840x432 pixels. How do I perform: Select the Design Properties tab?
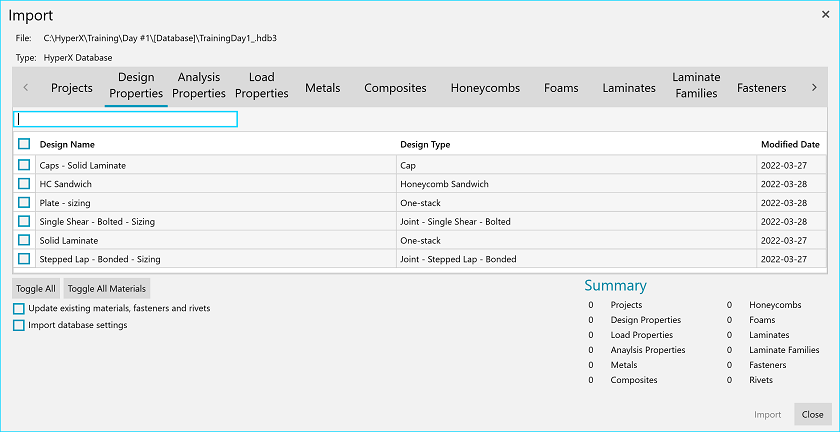136,85
